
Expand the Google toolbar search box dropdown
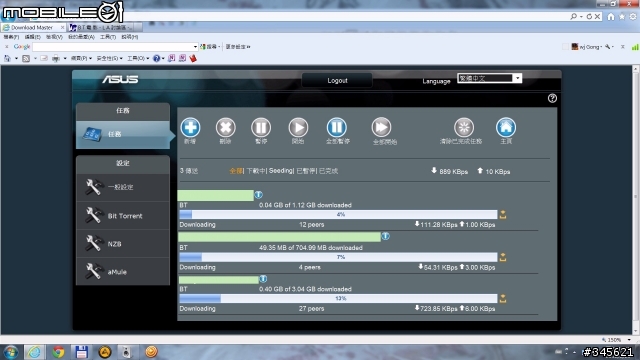tap(195, 47)
